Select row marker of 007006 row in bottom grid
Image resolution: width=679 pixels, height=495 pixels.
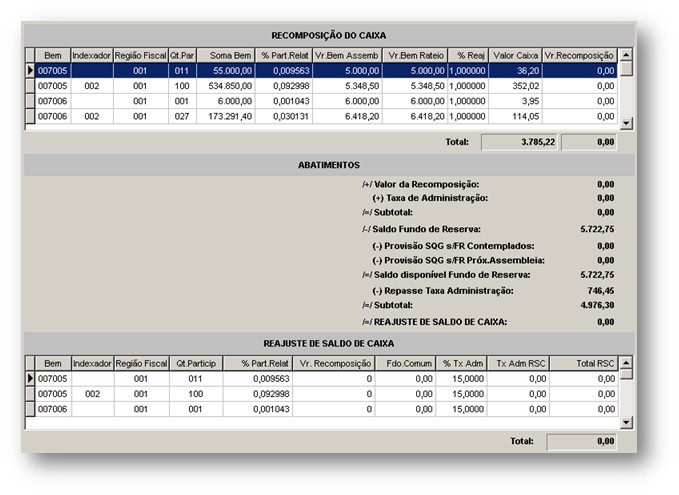pos(30,409)
